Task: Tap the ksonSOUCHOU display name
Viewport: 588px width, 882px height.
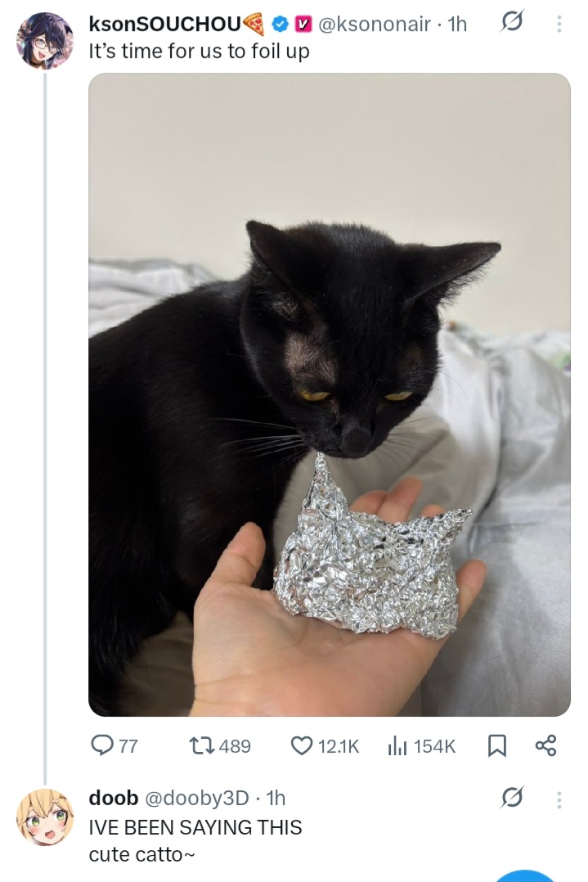Action: pyautogui.click(x=164, y=24)
